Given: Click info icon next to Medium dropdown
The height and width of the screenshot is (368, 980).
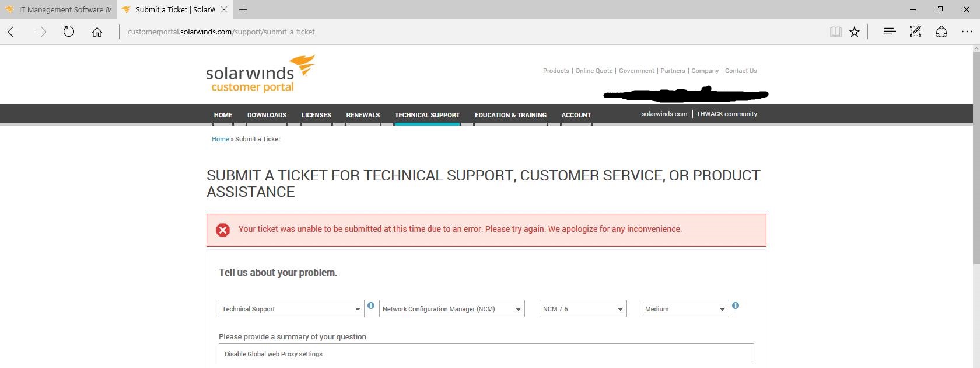Looking at the screenshot, I should (x=736, y=305).
